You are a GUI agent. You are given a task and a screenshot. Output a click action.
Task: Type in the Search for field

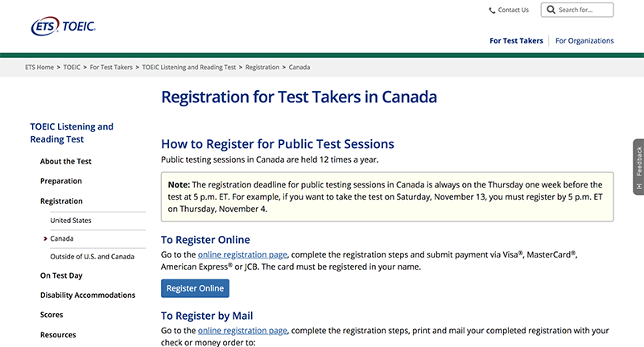(584, 10)
